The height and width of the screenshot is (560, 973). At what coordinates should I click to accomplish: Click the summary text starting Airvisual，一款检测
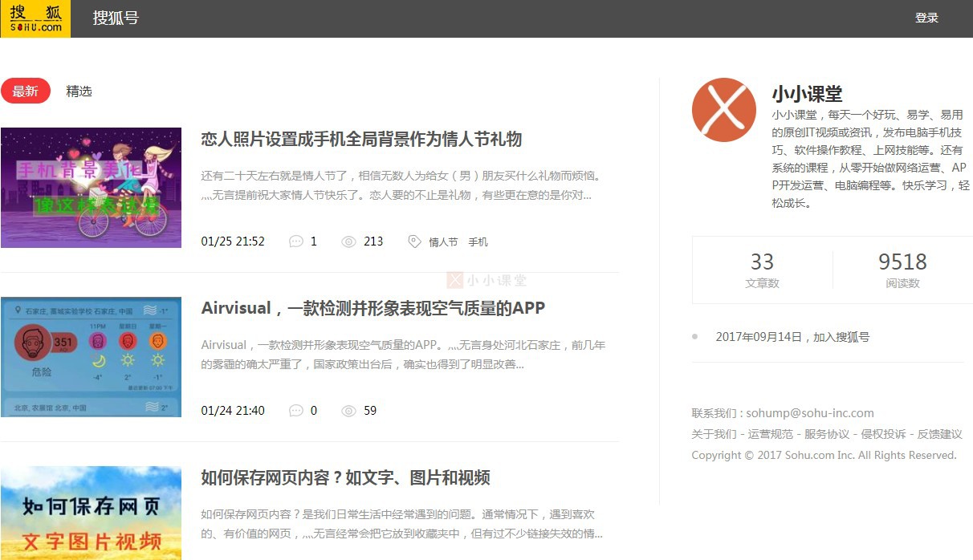tap(403, 355)
